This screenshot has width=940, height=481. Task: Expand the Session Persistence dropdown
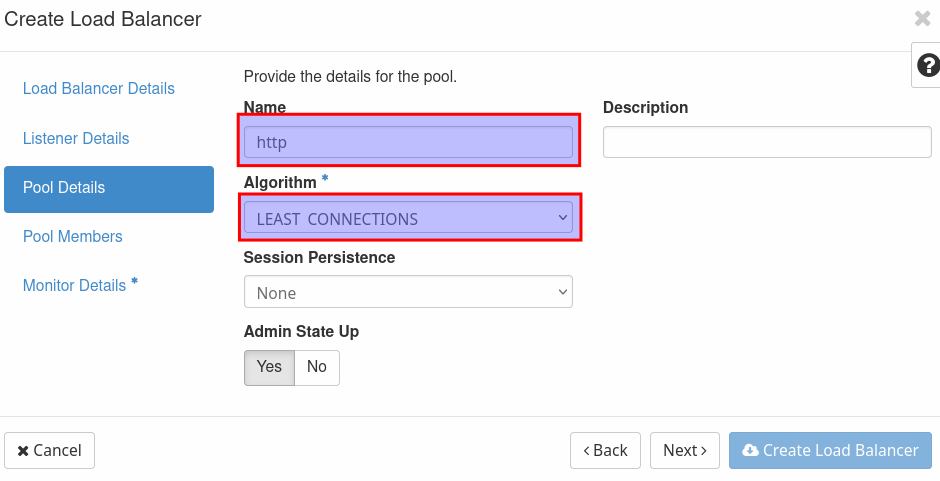pyautogui.click(x=408, y=293)
